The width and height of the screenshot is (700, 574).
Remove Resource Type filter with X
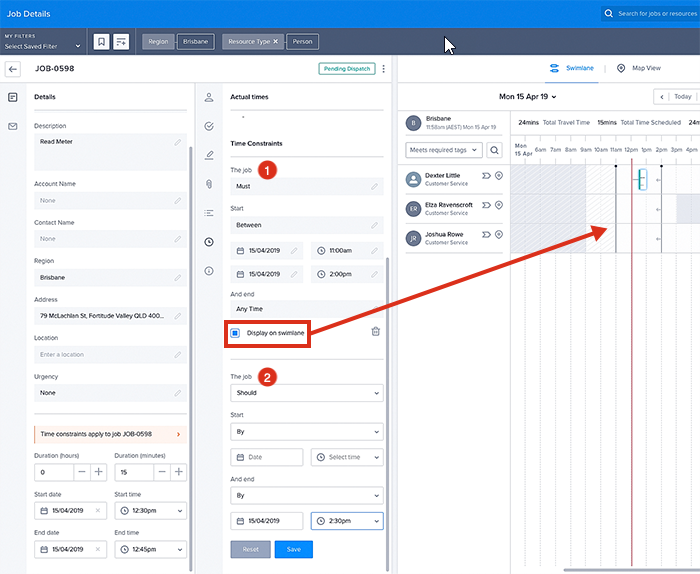click(x=275, y=42)
